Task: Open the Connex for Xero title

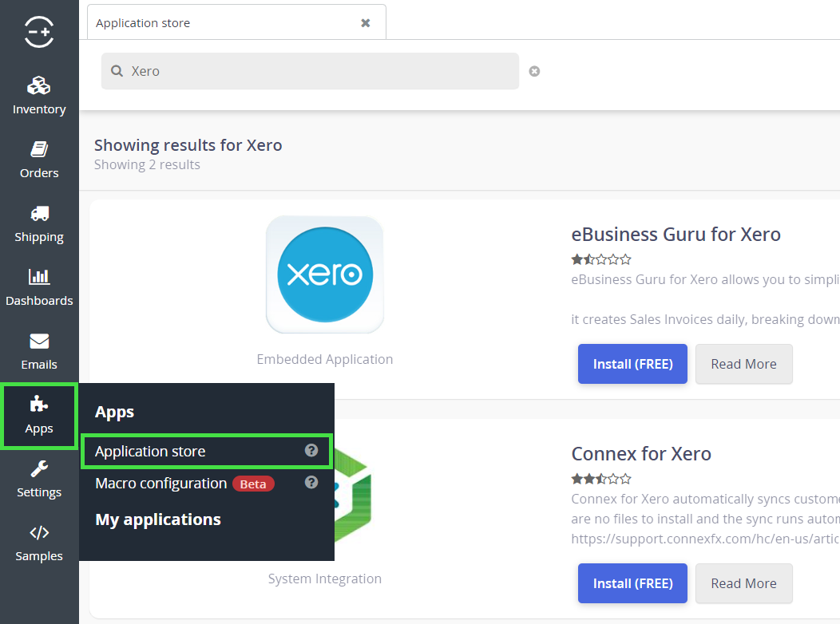Action: coord(641,454)
